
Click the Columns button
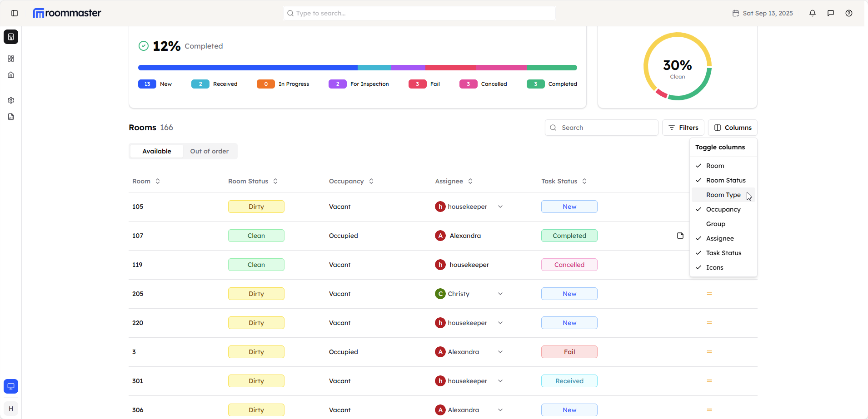pyautogui.click(x=733, y=128)
